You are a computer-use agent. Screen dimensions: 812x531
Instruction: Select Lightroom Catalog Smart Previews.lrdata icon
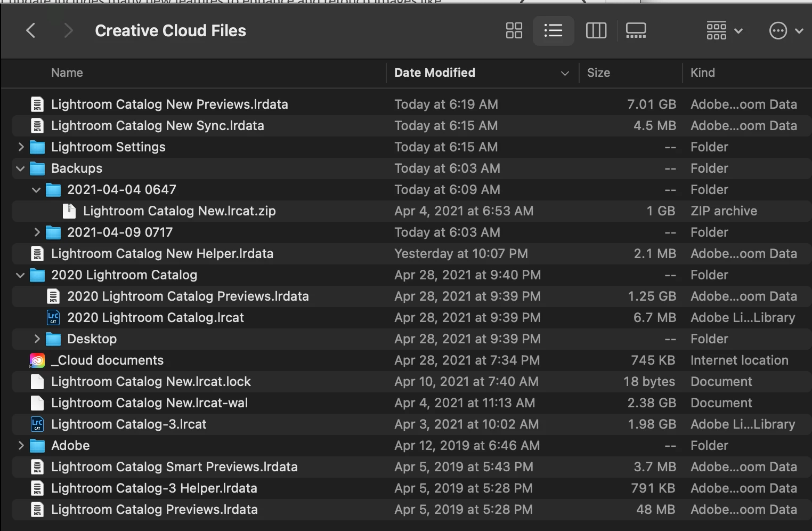coord(37,467)
